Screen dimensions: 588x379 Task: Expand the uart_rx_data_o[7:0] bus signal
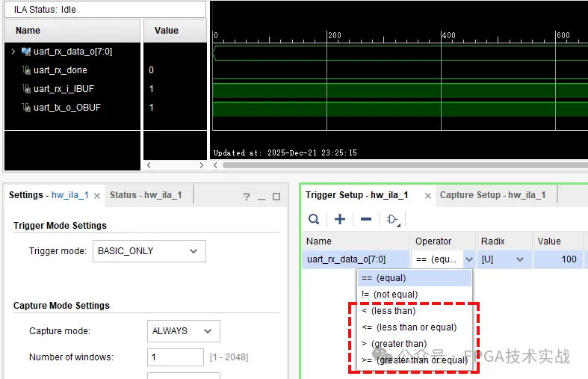pos(13,52)
